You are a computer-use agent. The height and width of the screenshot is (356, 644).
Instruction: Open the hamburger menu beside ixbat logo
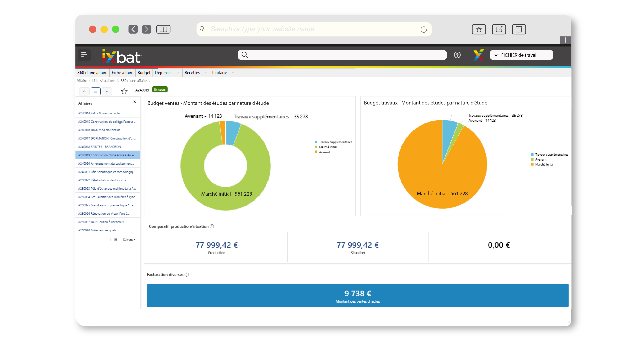84,55
